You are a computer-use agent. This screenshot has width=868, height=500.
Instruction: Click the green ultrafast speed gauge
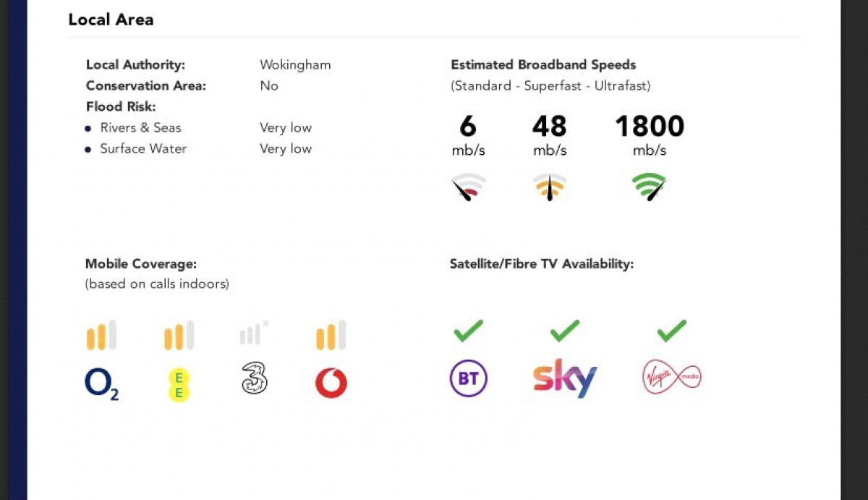pos(649,187)
